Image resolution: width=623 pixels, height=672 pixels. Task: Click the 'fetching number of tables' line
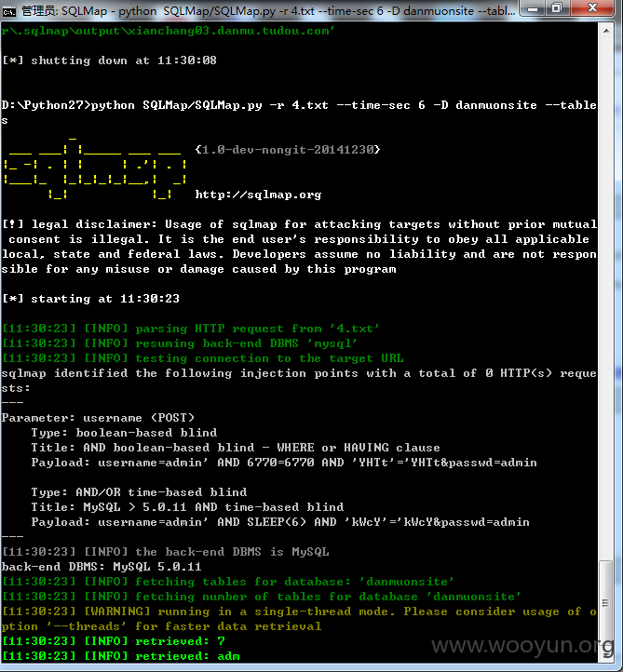(262, 597)
